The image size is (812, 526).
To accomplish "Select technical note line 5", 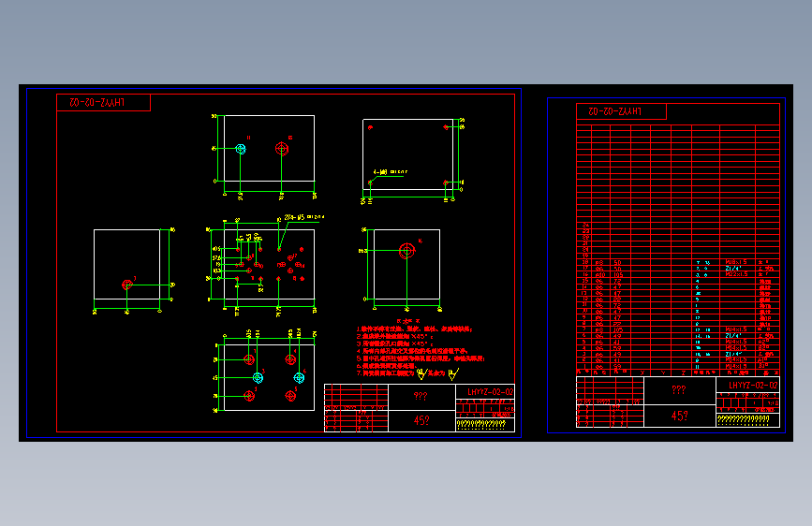I will coord(421,358).
